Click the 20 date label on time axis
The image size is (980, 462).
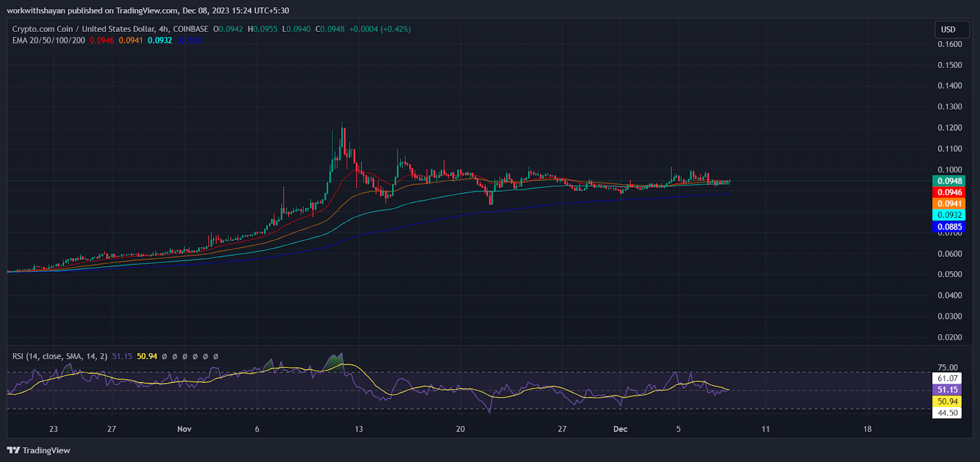point(461,429)
